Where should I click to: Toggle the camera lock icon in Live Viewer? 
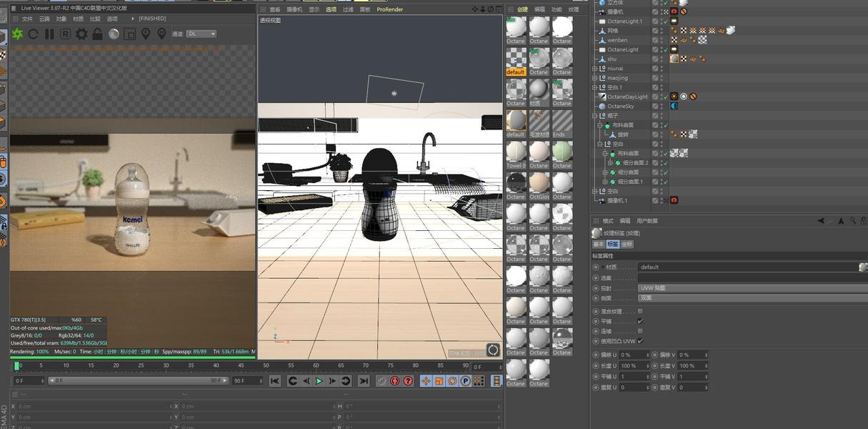tap(97, 34)
